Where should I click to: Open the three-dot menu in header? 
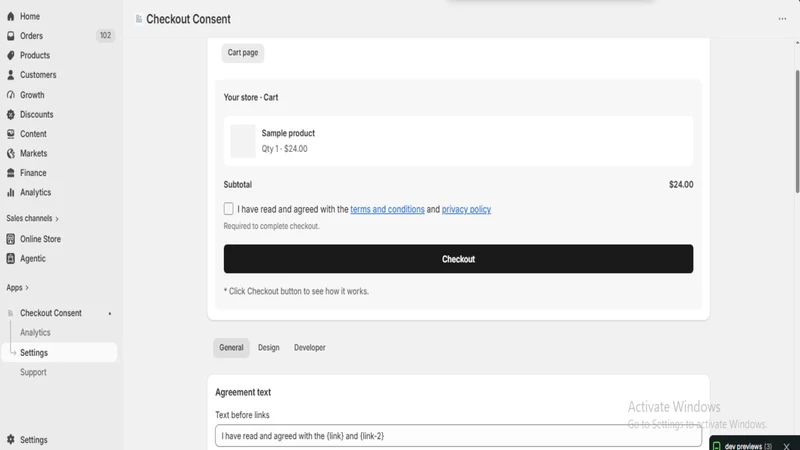[x=782, y=19]
